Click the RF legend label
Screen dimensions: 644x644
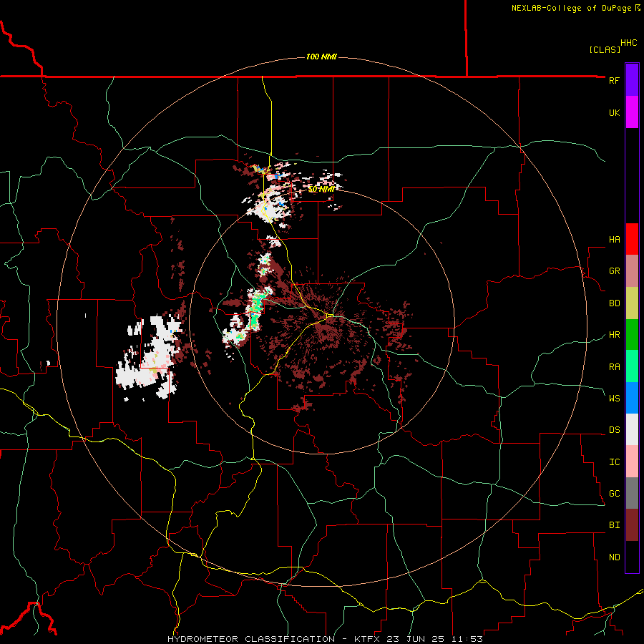coord(614,80)
